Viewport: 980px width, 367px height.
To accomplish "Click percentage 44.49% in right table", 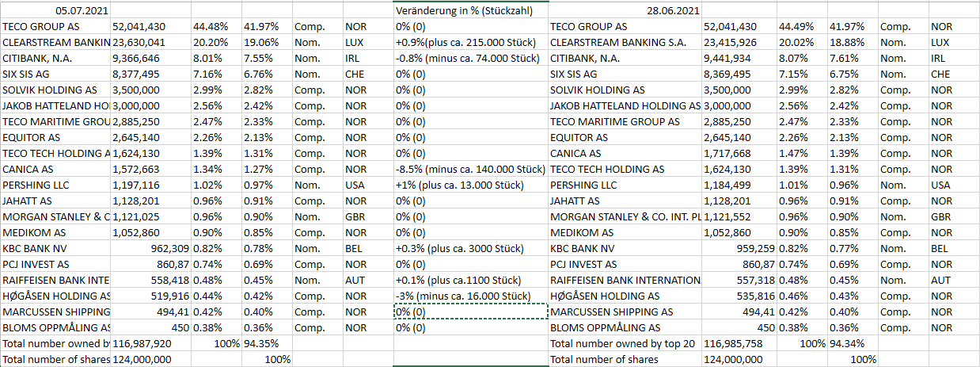I will [801, 26].
